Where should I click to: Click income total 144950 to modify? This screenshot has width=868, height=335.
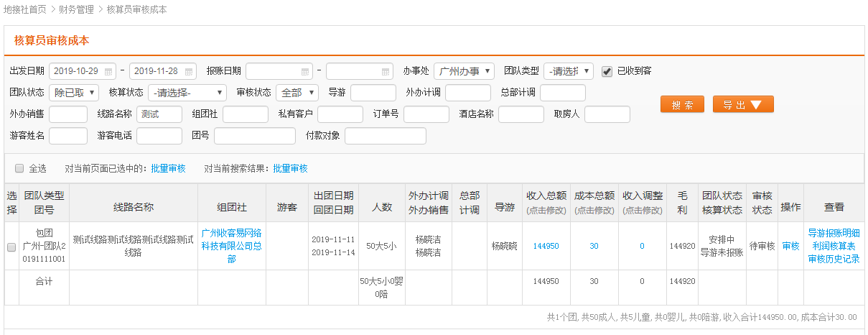(546, 246)
